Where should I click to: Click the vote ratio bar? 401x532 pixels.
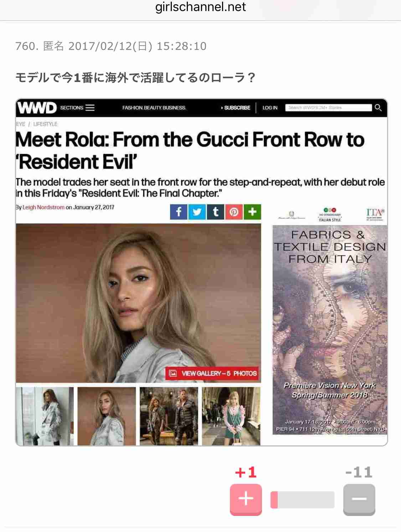click(302, 500)
